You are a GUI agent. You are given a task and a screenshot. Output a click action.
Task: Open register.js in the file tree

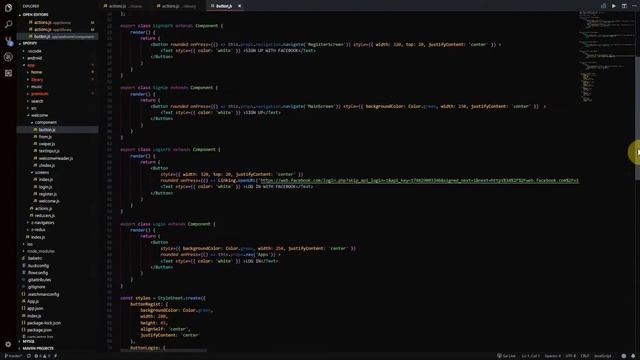[48, 194]
